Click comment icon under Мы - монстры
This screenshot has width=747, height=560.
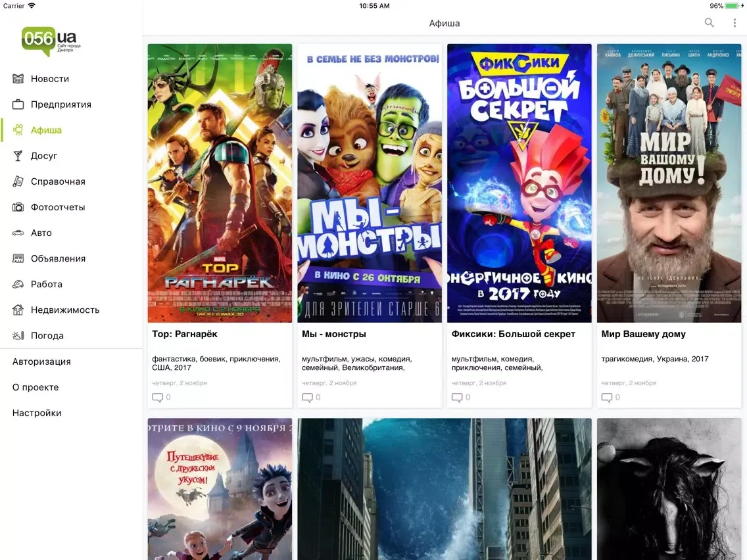point(307,397)
